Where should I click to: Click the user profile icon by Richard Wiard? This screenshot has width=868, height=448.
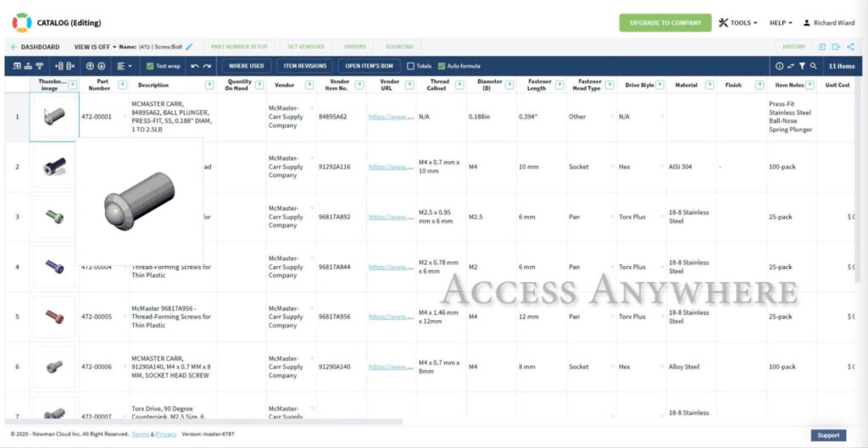[x=807, y=23]
